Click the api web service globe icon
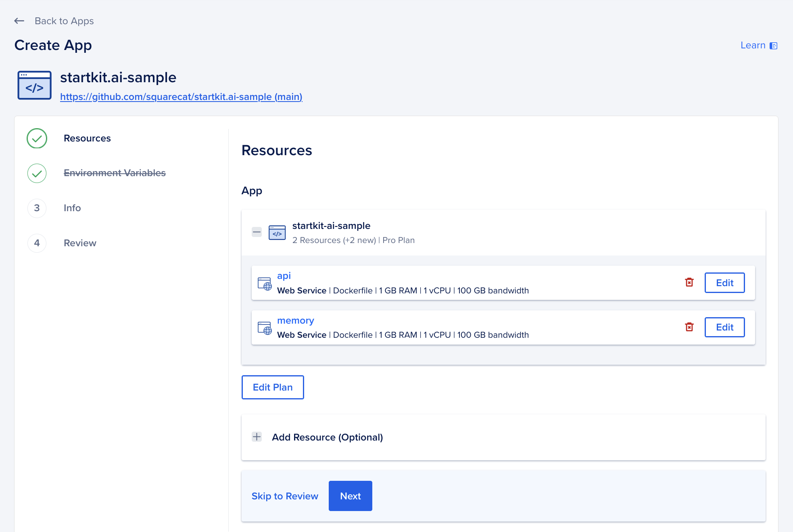Viewport: 793px width, 532px height. (x=265, y=284)
